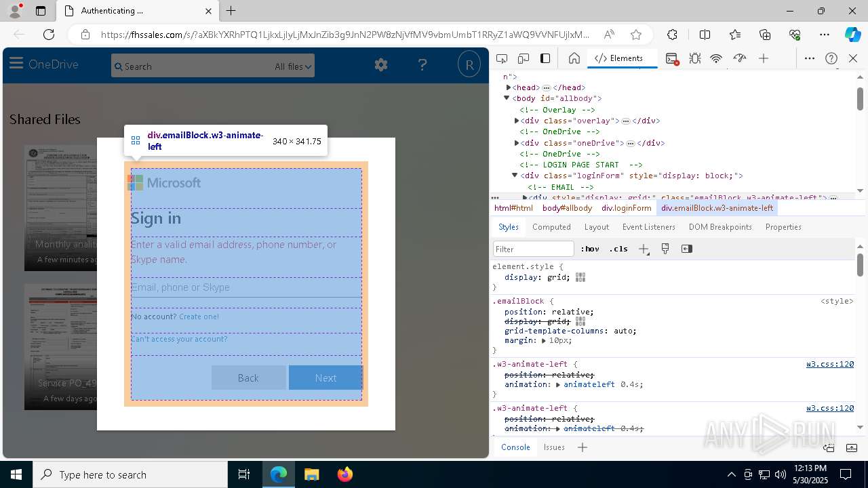This screenshot has width=868, height=488.
Task: Open Edge split screen icon
Action: pos(705,35)
